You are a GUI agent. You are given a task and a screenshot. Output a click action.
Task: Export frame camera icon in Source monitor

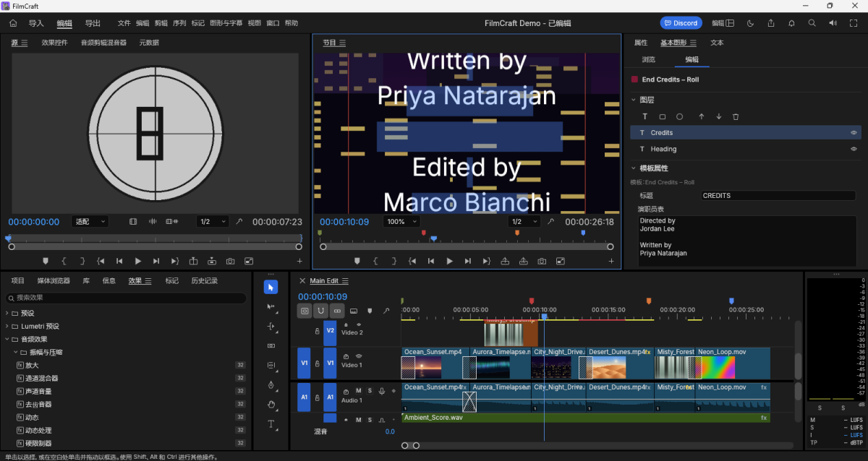click(x=230, y=261)
